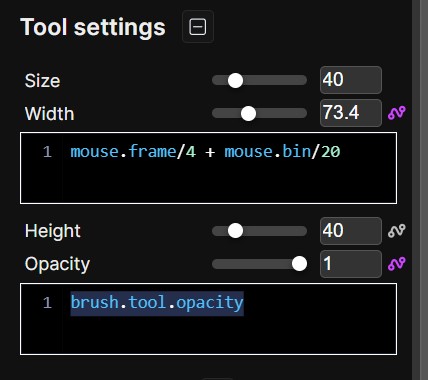Click the Opacity slider handle

299,264
